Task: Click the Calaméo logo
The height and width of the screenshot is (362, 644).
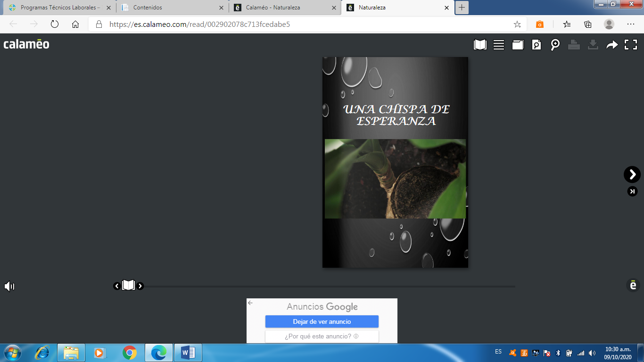Action: click(x=26, y=44)
